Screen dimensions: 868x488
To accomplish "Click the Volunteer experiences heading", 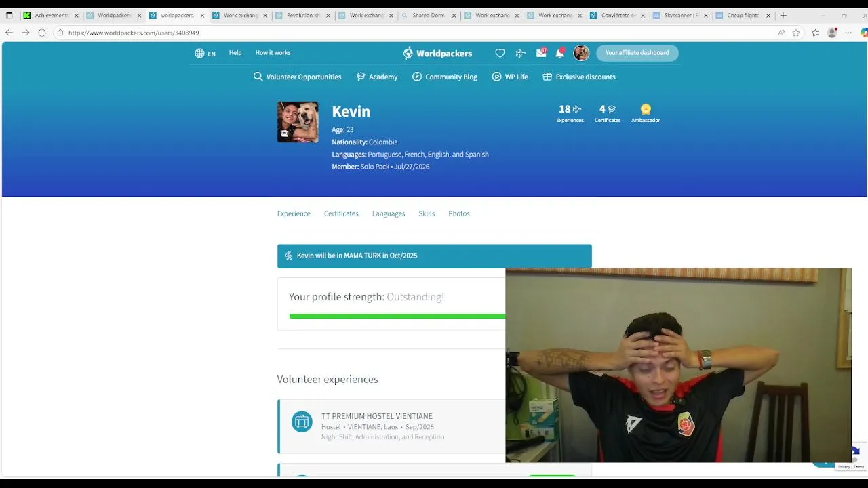I will [328, 380].
